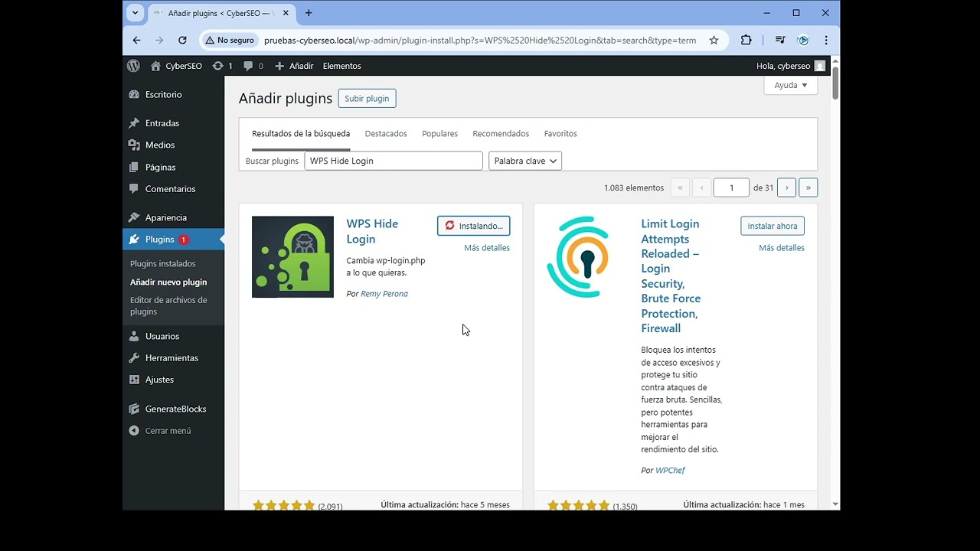Select Añadir nuevo plugin submenu item
The width and height of the screenshot is (980, 551).
click(x=168, y=282)
